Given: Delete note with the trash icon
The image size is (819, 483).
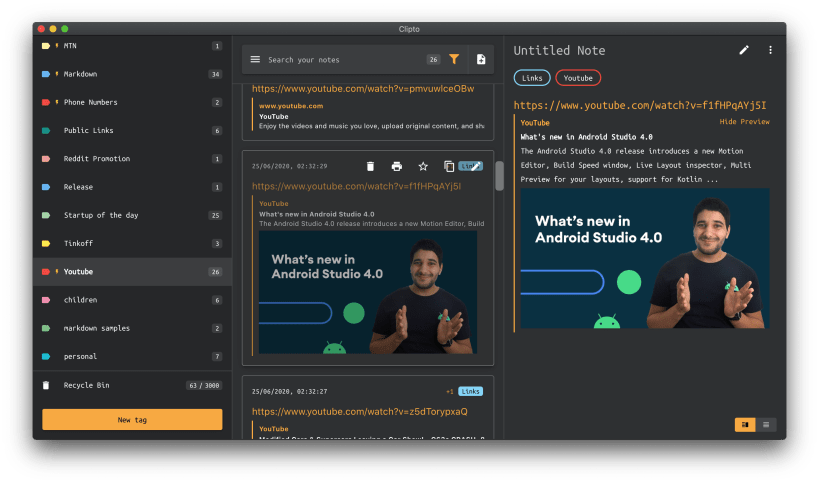Looking at the screenshot, I should click(370, 166).
